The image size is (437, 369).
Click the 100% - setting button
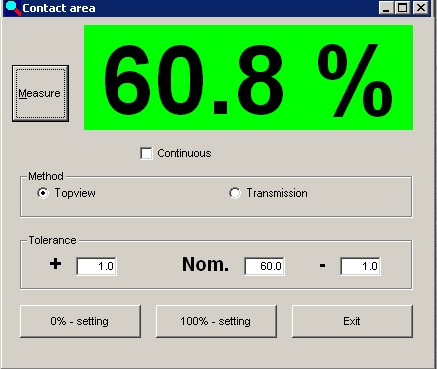click(216, 321)
